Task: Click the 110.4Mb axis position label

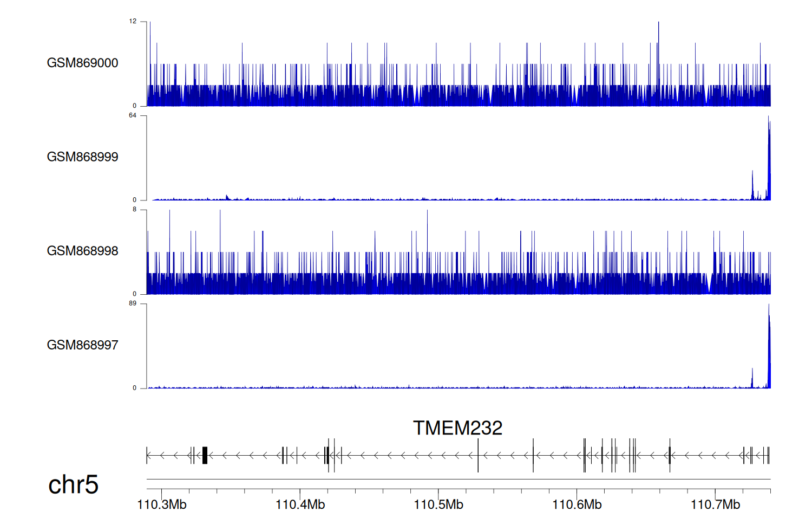Action: pos(300,504)
